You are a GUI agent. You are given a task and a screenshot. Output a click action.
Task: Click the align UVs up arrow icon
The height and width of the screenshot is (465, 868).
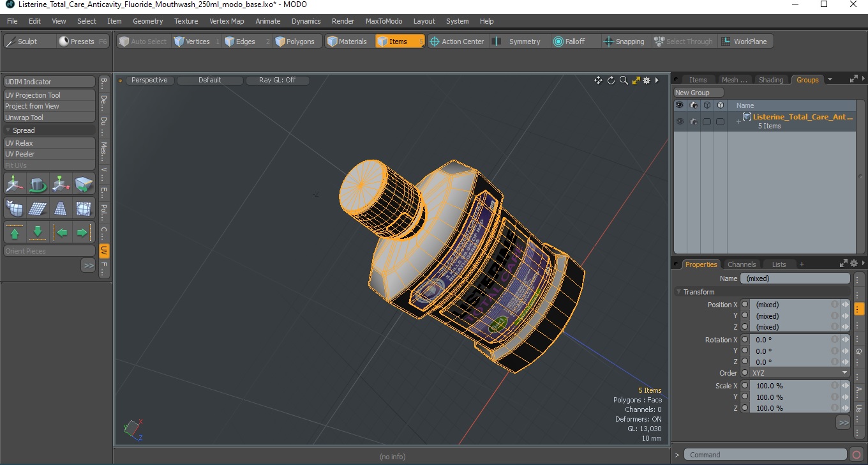tap(15, 232)
